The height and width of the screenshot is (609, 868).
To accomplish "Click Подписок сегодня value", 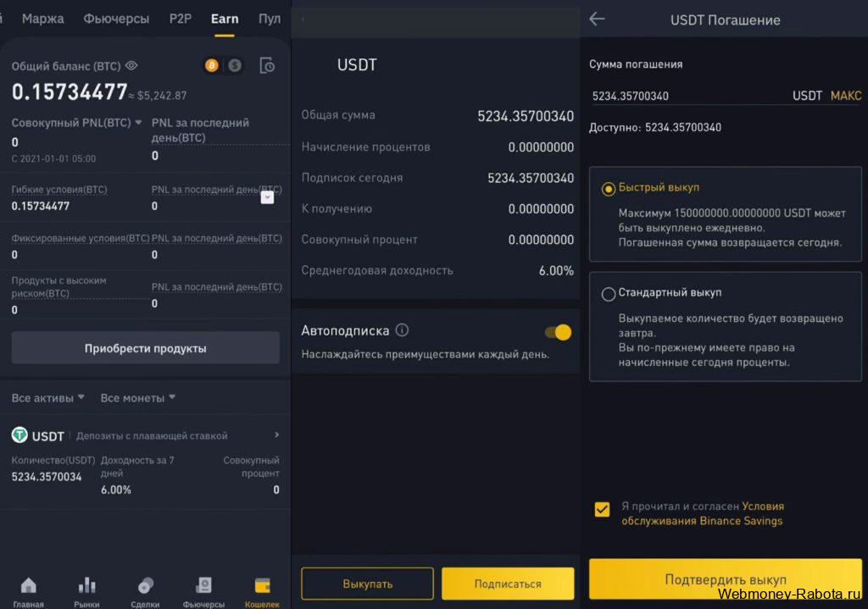I will 531,178.
